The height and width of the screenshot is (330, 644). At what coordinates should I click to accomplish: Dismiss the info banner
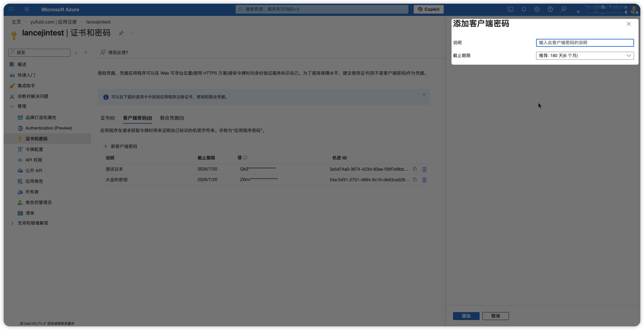click(x=424, y=95)
